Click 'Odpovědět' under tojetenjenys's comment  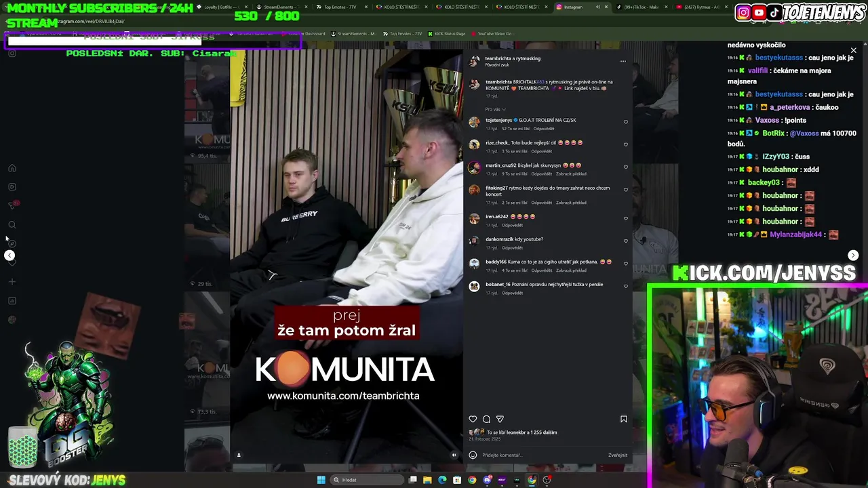coord(543,129)
